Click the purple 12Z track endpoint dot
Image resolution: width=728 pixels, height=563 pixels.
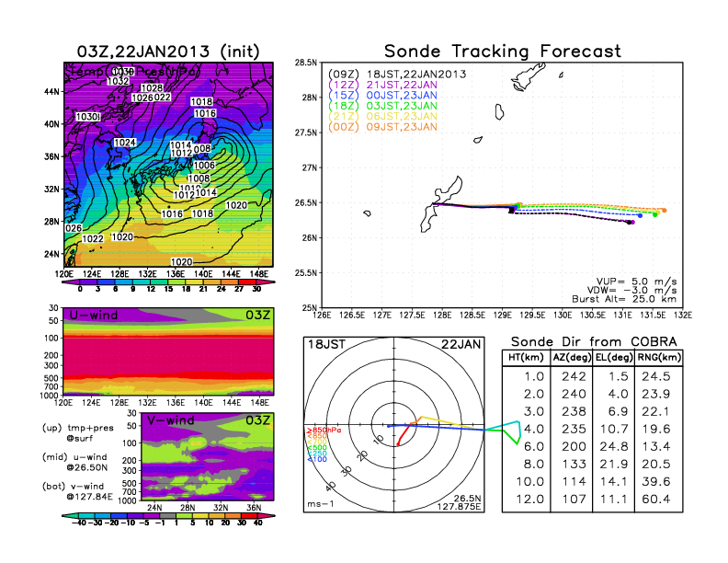632,222
